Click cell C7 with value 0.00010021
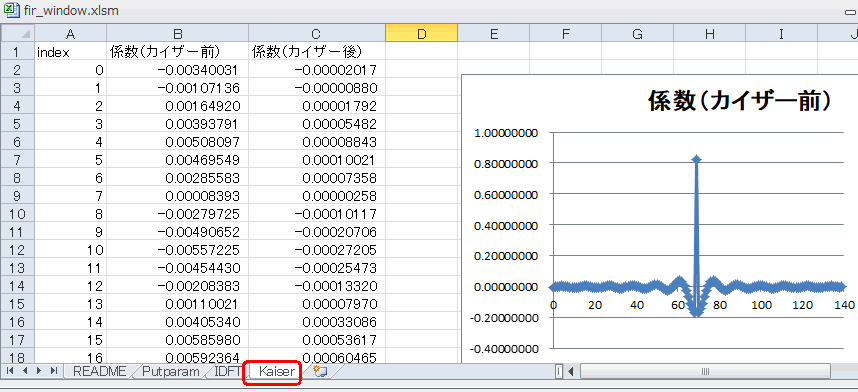This screenshot has width=858, height=392. [317, 160]
